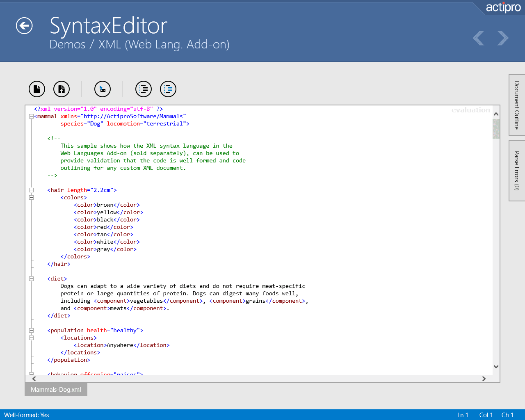Click comment line starting 'This sample shows'

(146, 146)
